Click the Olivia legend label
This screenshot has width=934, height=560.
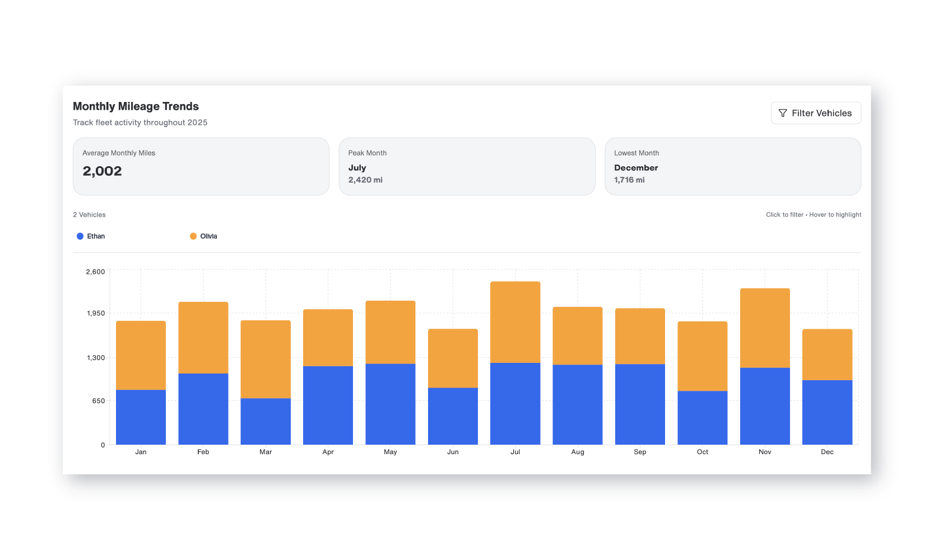(210, 236)
